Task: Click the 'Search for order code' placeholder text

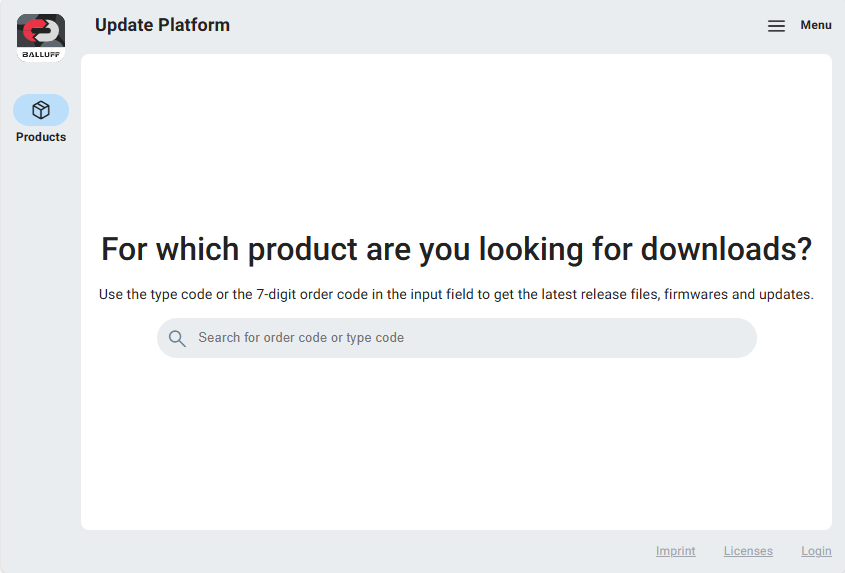Action: (301, 338)
